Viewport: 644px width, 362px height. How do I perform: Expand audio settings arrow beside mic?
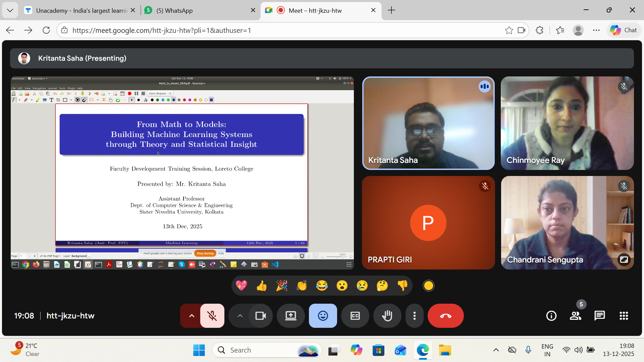click(192, 316)
